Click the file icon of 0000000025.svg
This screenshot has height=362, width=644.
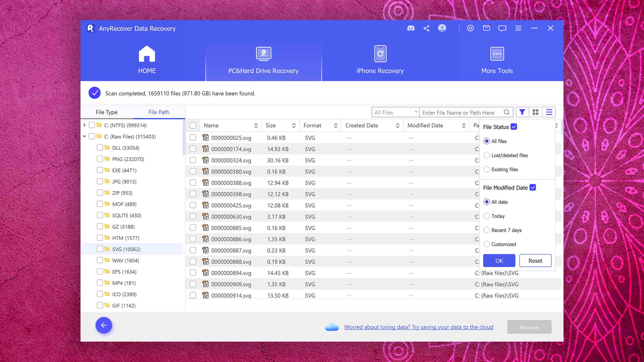(205, 138)
